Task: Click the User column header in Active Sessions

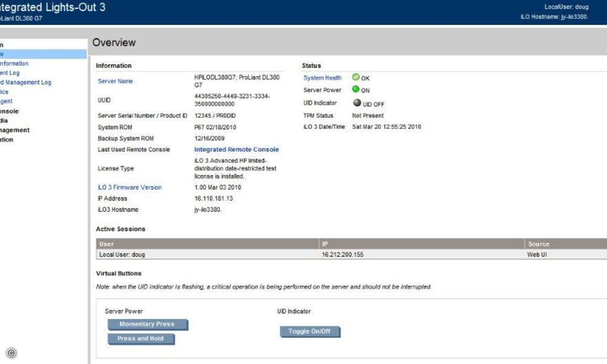Action: (207, 244)
